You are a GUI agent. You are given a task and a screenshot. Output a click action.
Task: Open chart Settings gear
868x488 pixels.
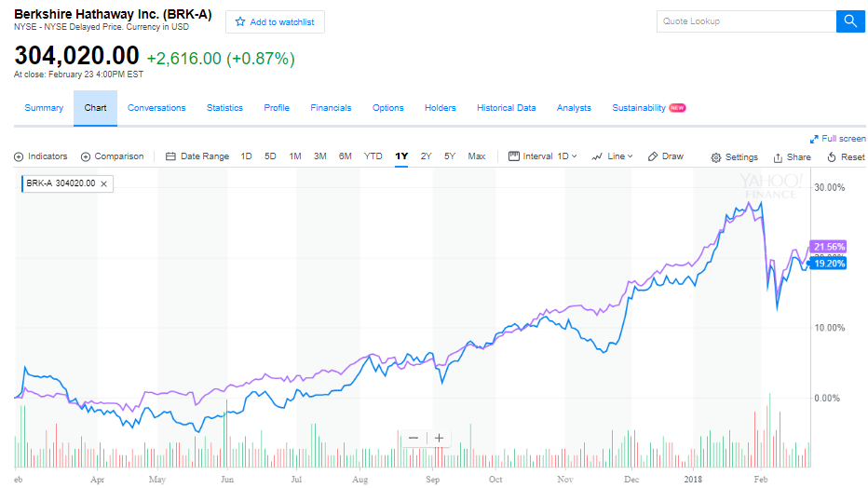tap(735, 157)
